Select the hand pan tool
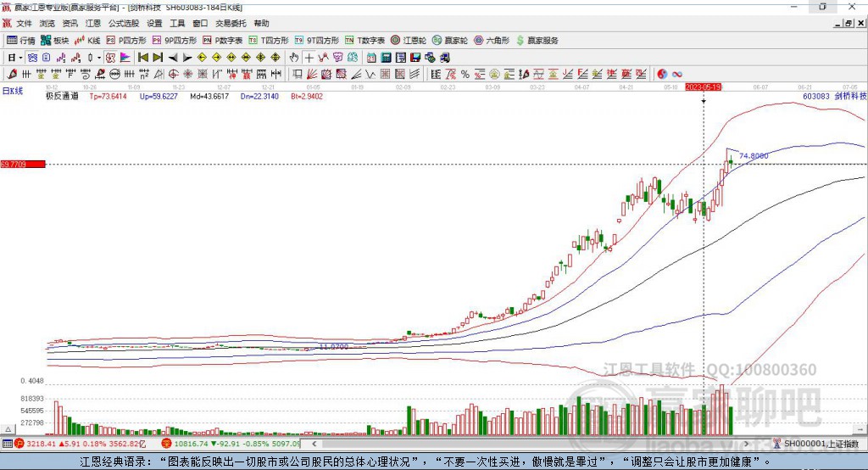This screenshot has height=470, width=868. (x=294, y=58)
